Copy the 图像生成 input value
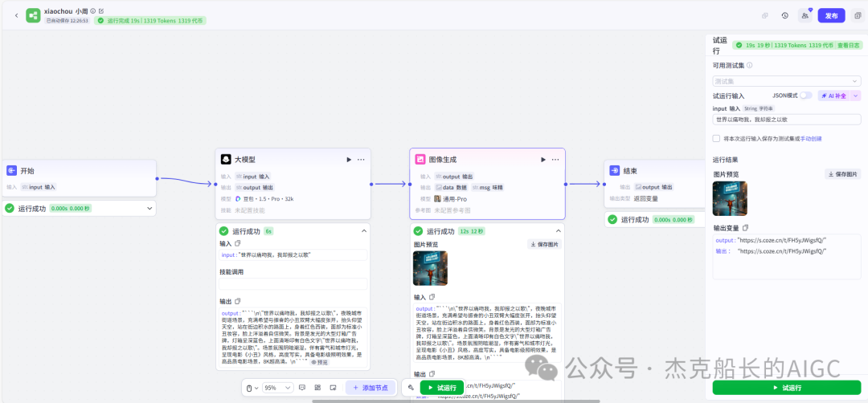This screenshot has width=868, height=403. tap(432, 297)
